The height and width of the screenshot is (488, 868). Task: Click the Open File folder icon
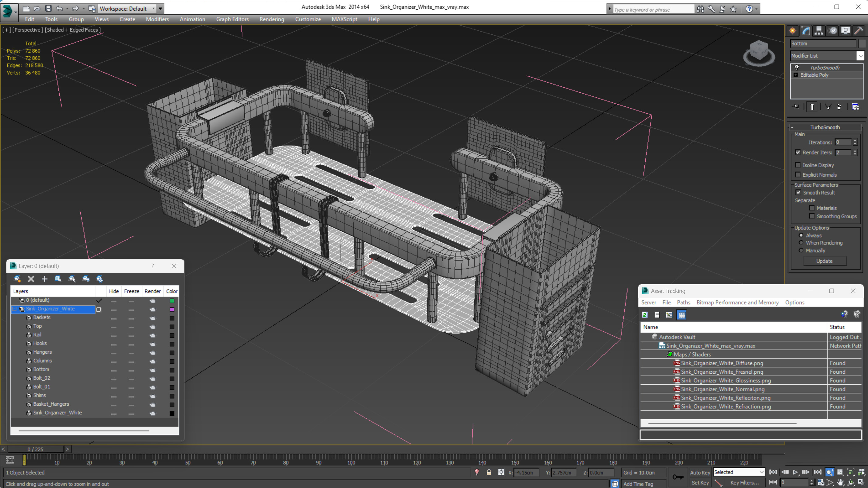coord(37,9)
